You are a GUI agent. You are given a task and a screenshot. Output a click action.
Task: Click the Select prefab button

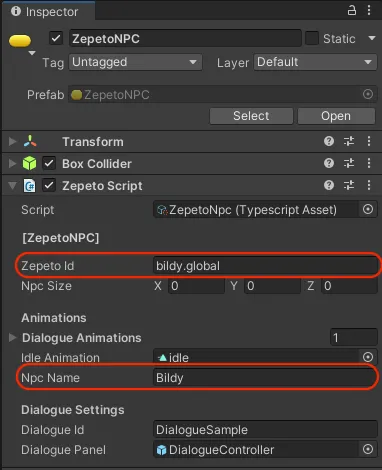[251, 116]
